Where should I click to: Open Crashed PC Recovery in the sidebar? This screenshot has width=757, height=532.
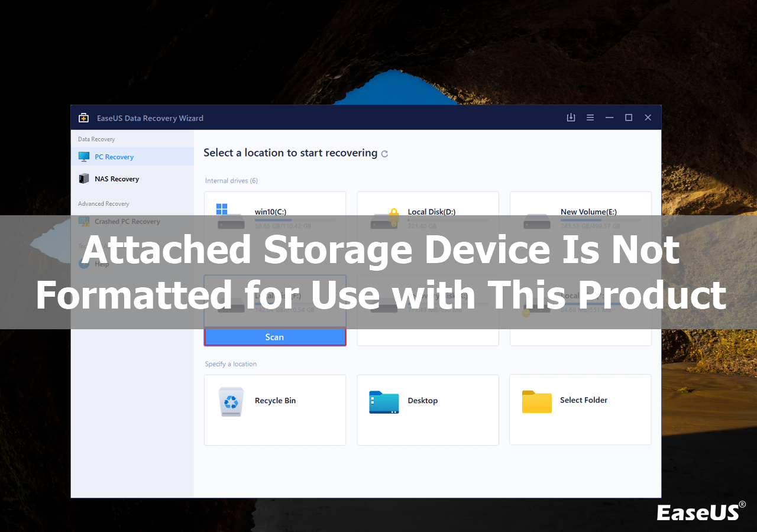132,222
